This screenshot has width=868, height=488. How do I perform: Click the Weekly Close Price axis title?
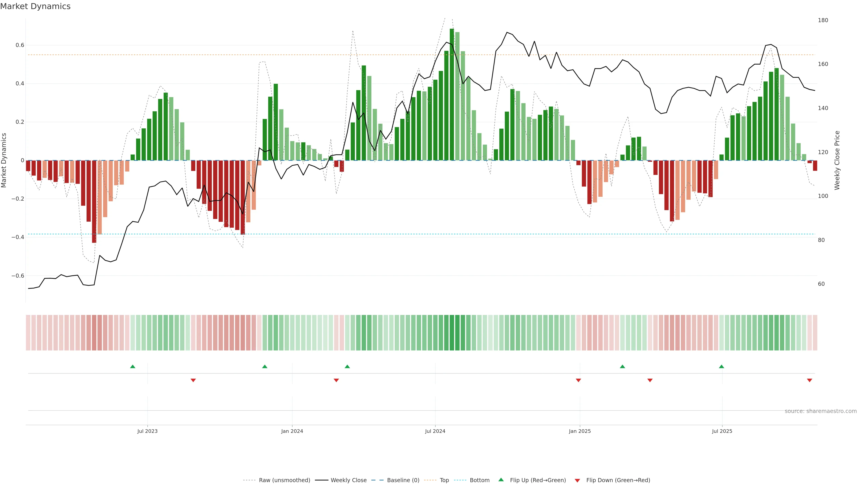tap(837, 160)
